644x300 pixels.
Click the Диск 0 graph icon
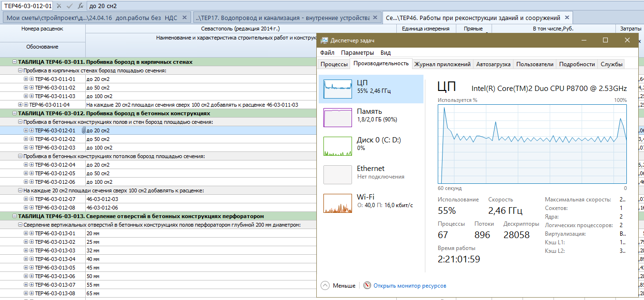(x=338, y=146)
